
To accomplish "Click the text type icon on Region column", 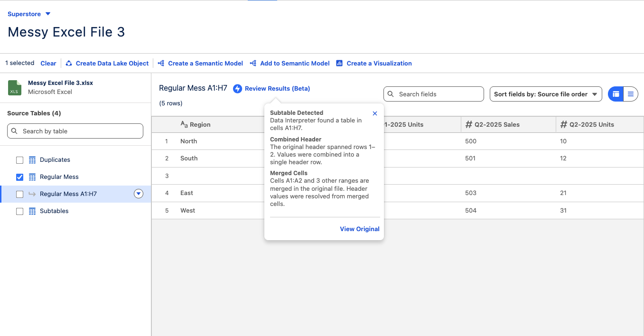I will point(184,124).
